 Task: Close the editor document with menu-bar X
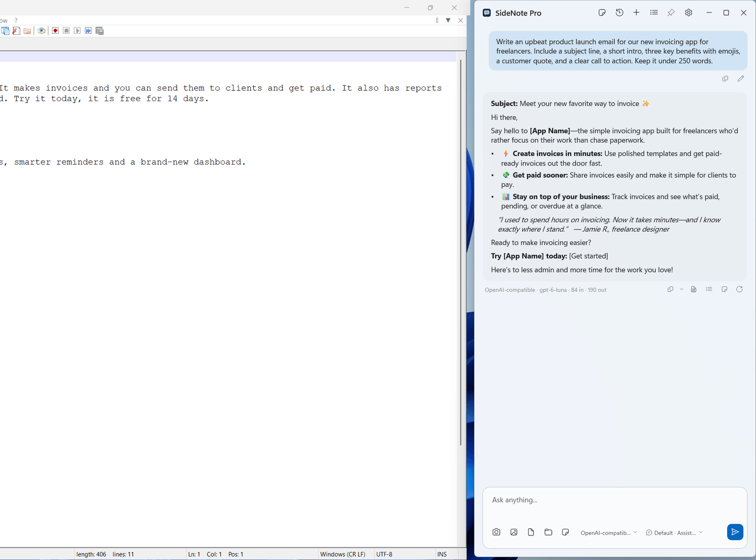460,20
